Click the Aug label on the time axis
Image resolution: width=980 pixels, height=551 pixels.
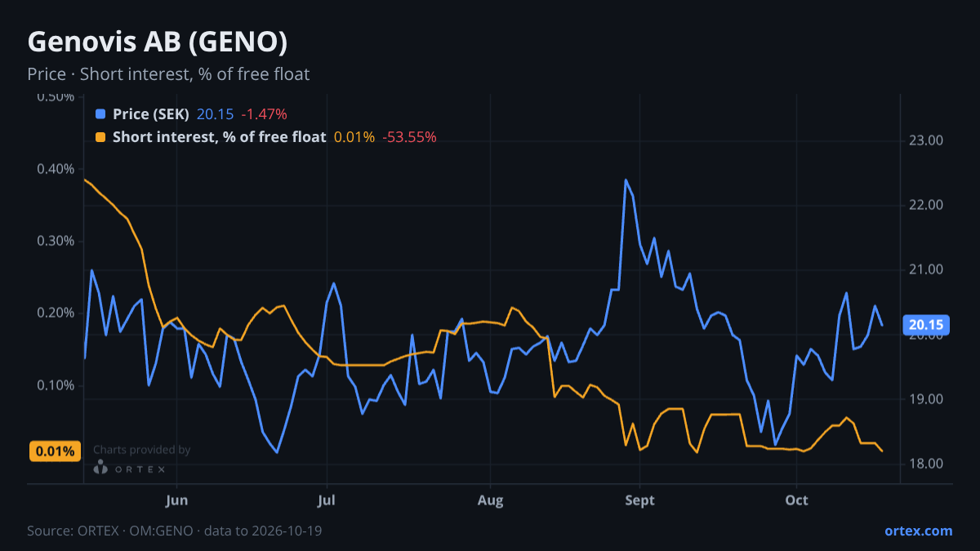490,500
